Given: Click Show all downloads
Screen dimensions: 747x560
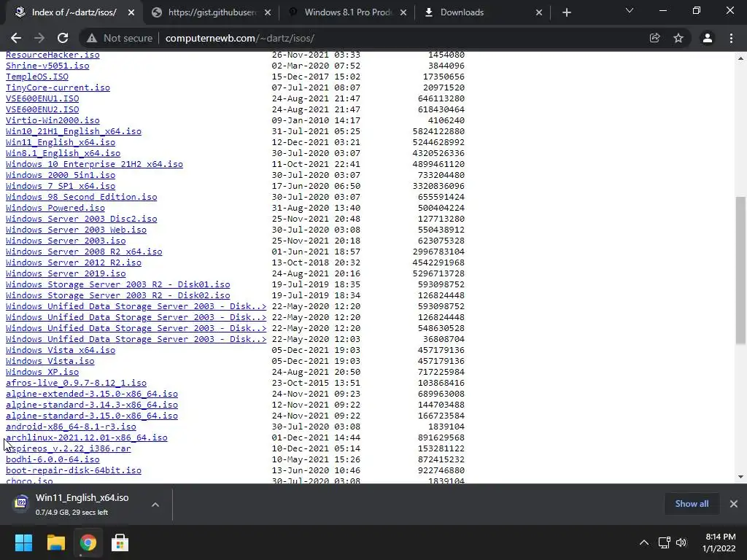Looking at the screenshot, I should (x=692, y=504).
